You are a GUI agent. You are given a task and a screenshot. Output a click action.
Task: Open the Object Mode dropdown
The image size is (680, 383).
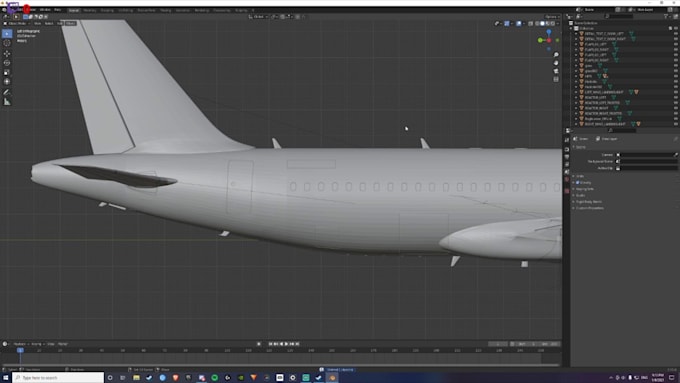[17, 23]
